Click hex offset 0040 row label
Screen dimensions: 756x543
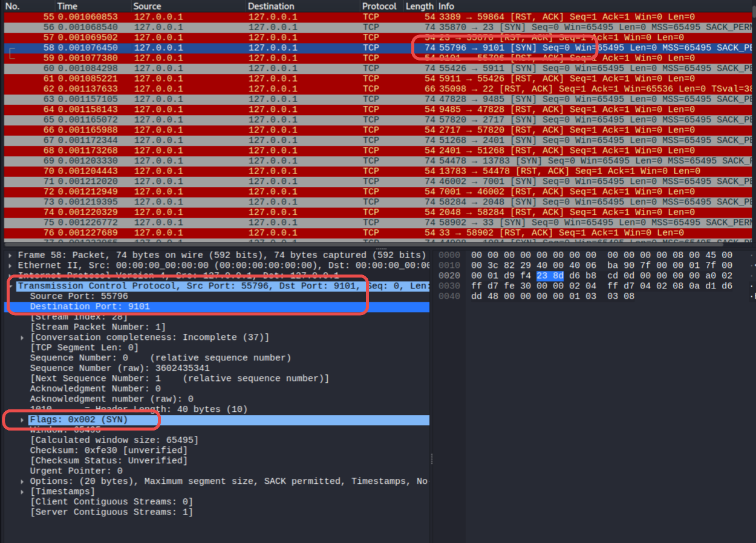[448, 296]
